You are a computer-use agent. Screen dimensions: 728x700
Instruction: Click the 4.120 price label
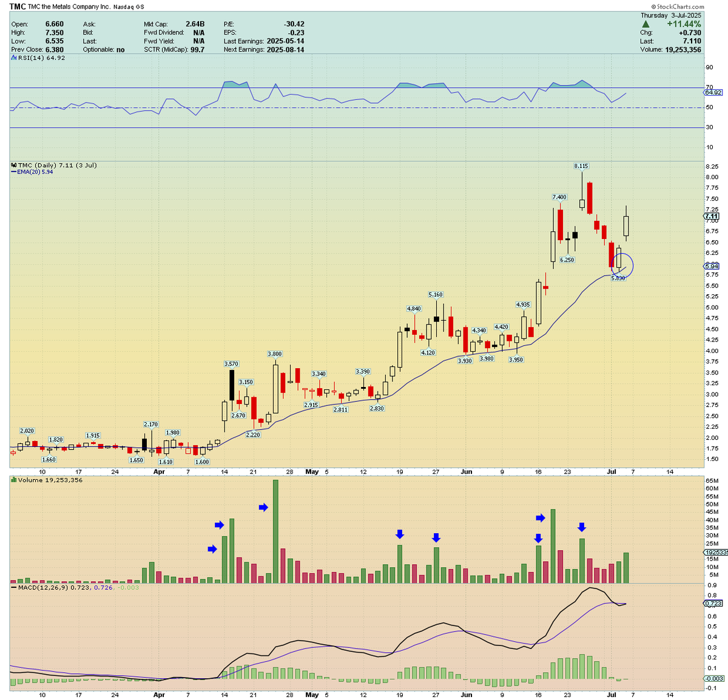428,353
